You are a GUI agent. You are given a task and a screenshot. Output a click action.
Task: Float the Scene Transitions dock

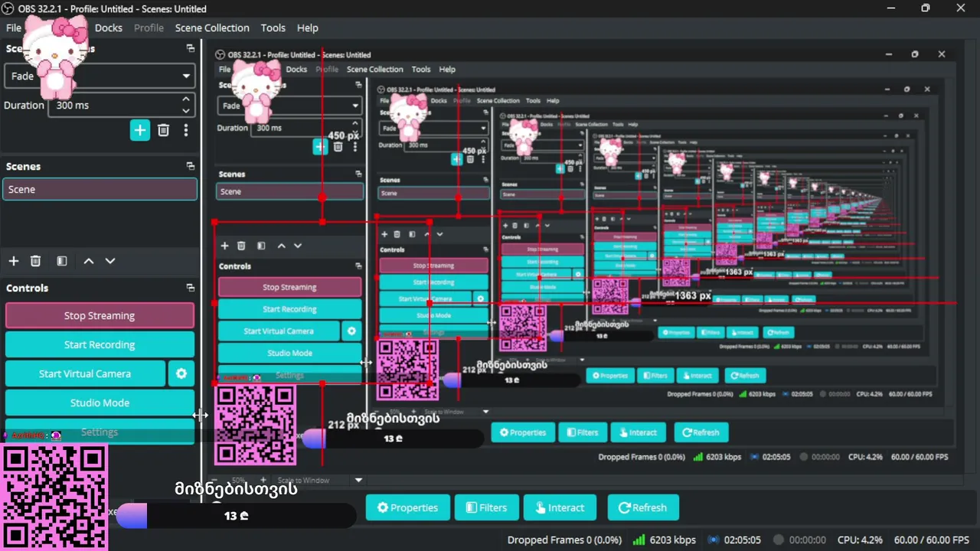click(x=190, y=48)
